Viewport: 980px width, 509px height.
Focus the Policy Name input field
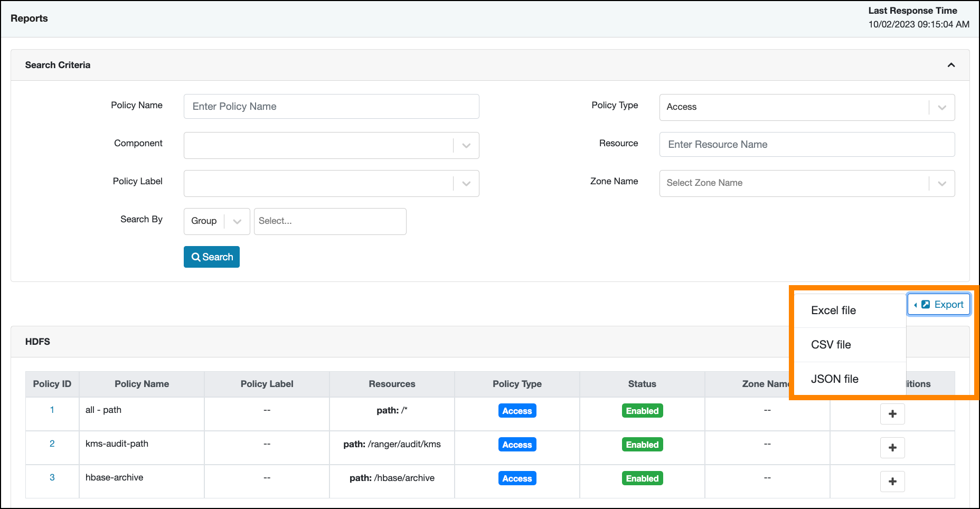[331, 107]
